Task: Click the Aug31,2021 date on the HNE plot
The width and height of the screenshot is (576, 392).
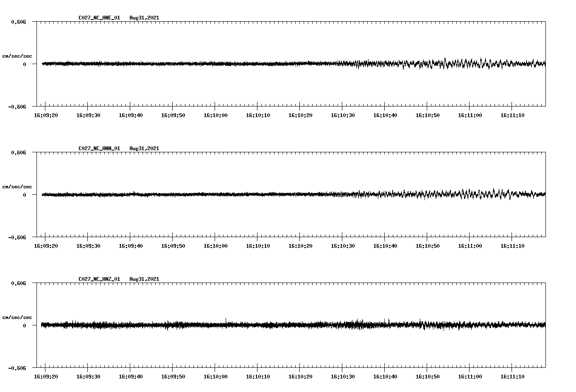Action: click(144, 18)
